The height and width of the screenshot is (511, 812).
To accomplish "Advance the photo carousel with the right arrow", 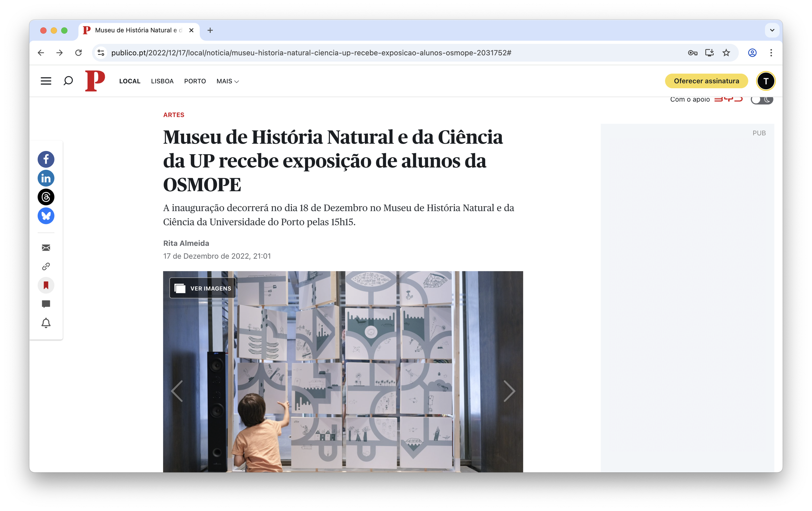I will (x=510, y=391).
